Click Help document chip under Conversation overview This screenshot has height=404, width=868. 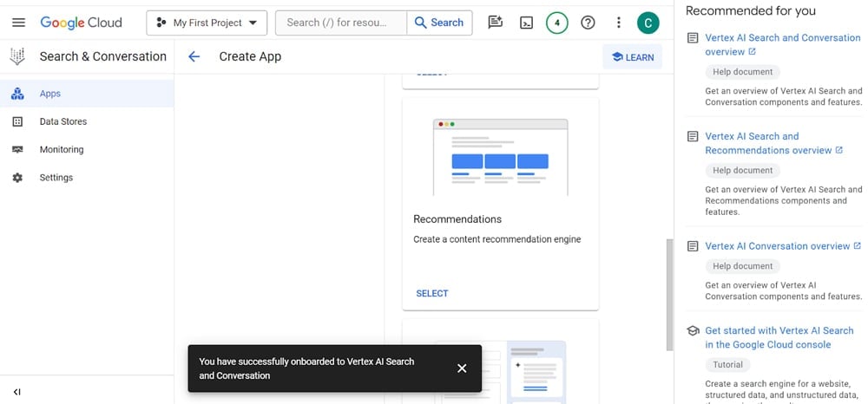coord(742,266)
